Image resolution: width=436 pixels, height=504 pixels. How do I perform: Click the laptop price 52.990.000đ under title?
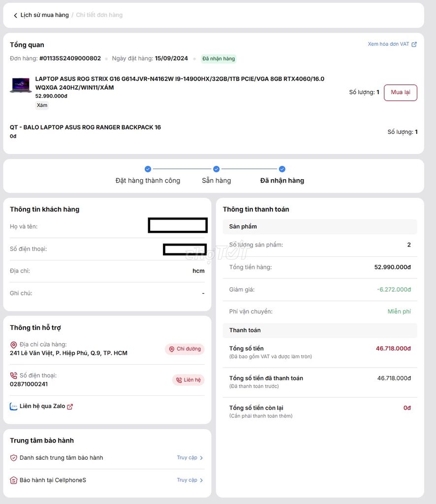pyautogui.click(x=51, y=96)
